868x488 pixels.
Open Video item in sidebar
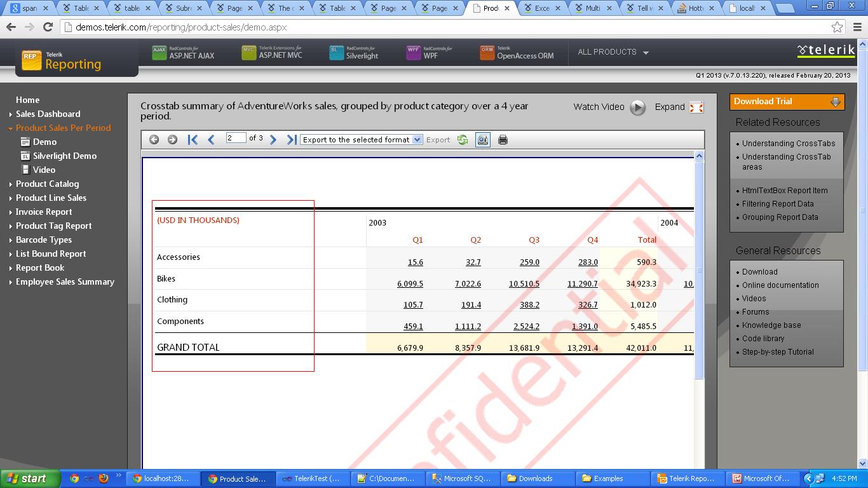click(44, 170)
